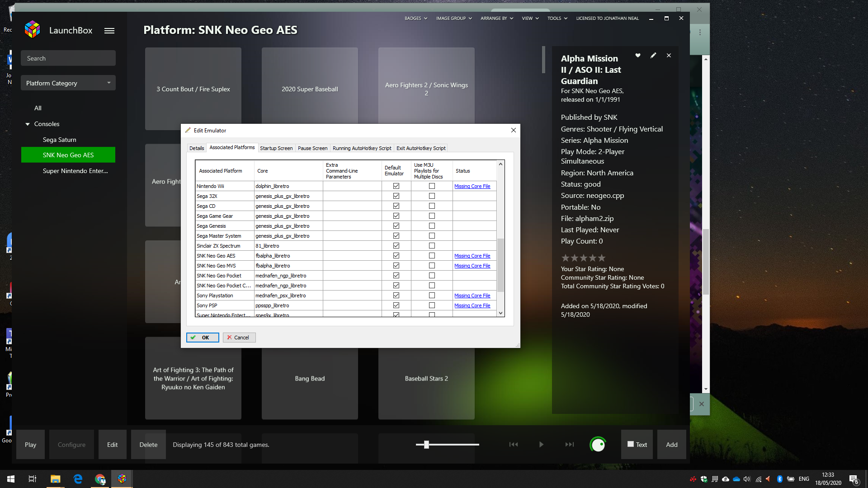Image resolution: width=868 pixels, height=488 pixels.
Task: Enable M3U playlists for Sony Playstation
Action: point(432,296)
